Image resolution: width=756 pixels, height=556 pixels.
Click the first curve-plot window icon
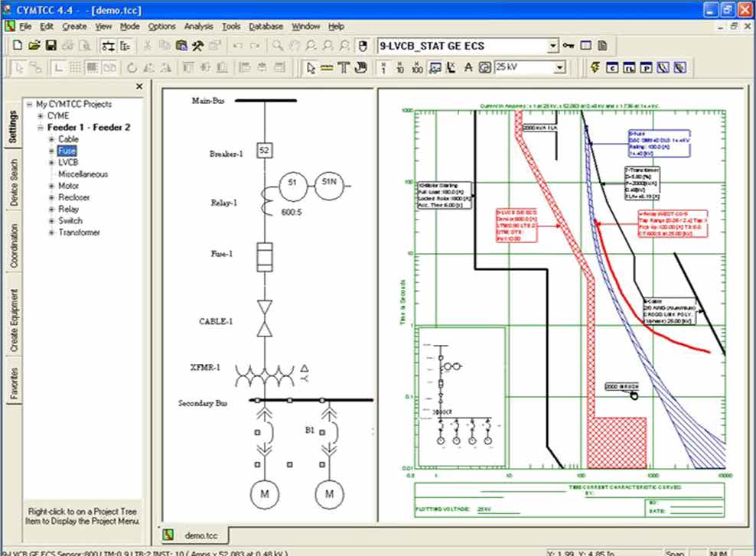pyautogui.click(x=663, y=68)
